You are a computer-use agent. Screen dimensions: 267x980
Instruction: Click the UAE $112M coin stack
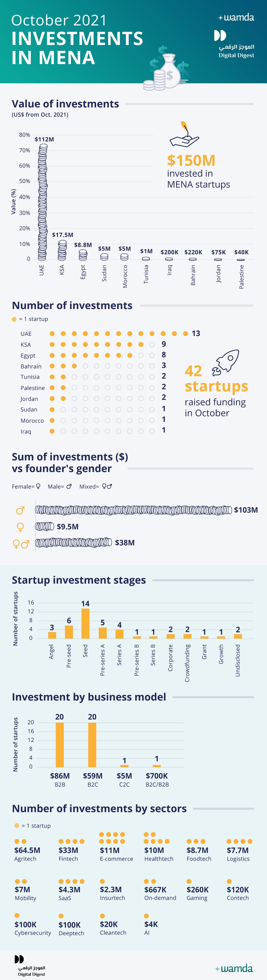coord(42,202)
